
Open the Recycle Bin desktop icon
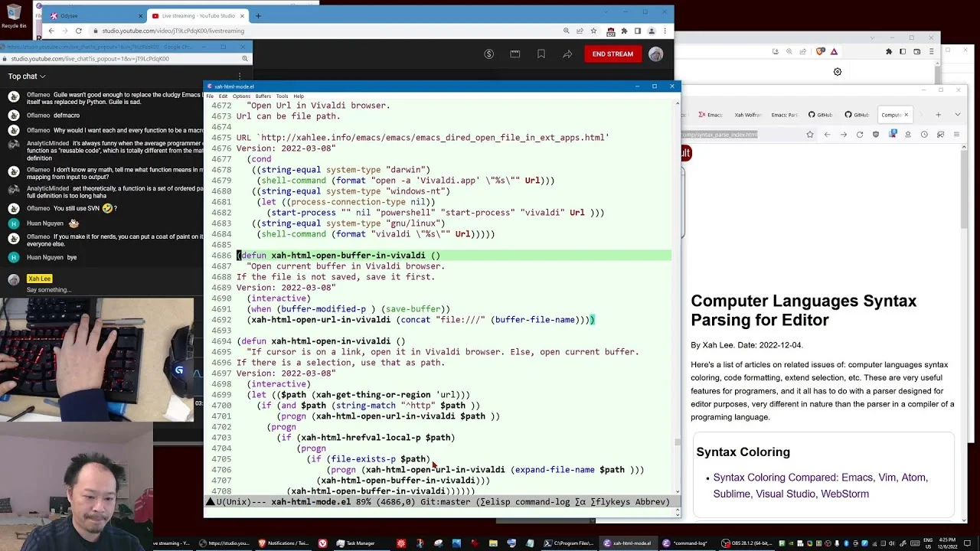coord(13,15)
